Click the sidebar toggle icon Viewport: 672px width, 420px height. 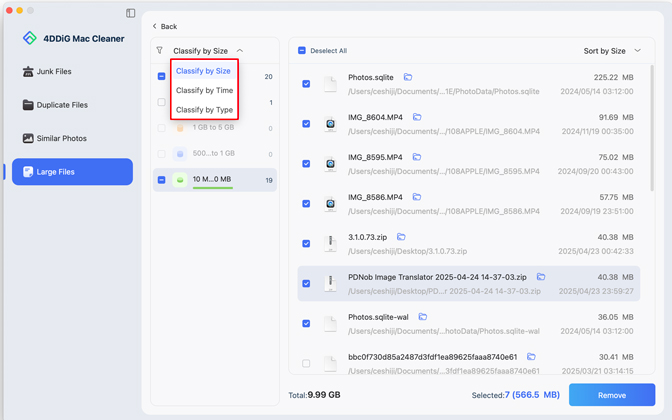pos(131,13)
